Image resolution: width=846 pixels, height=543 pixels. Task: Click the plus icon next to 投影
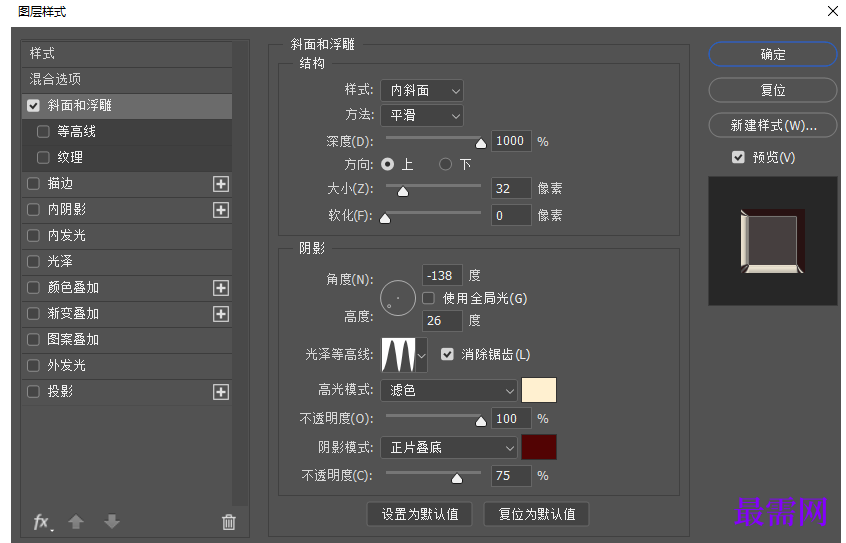tap(220, 392)
